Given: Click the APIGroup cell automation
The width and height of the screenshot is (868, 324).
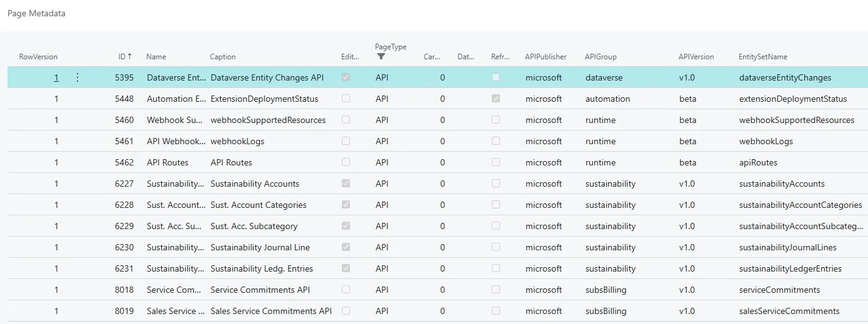Looking at the screenshot, I should coord(608,99).
